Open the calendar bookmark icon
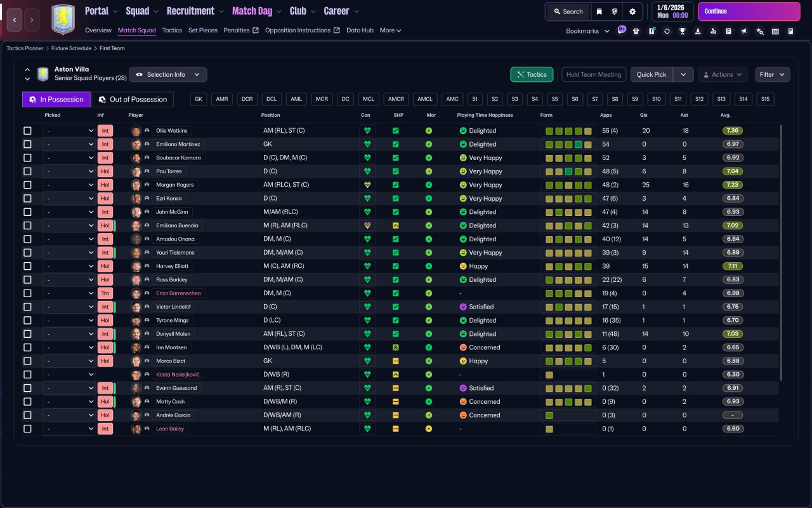The width and height of the screenshot is (812, 508). pos(775,31)
